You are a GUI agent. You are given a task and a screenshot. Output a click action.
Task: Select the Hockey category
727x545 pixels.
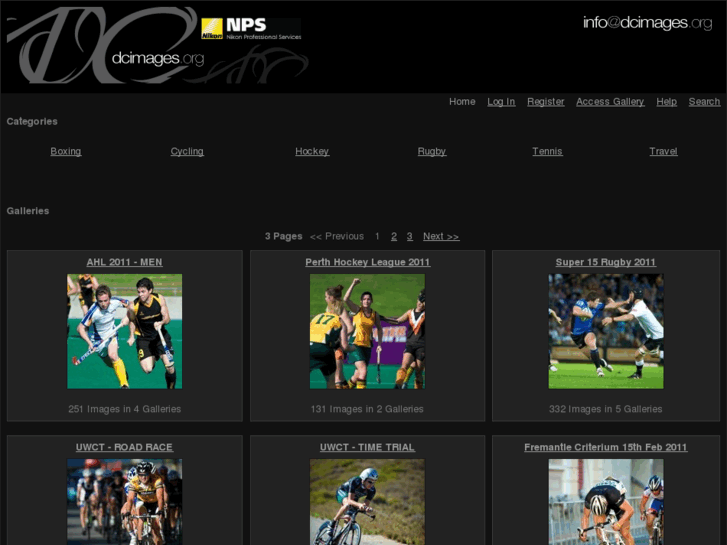pos(312,151)
